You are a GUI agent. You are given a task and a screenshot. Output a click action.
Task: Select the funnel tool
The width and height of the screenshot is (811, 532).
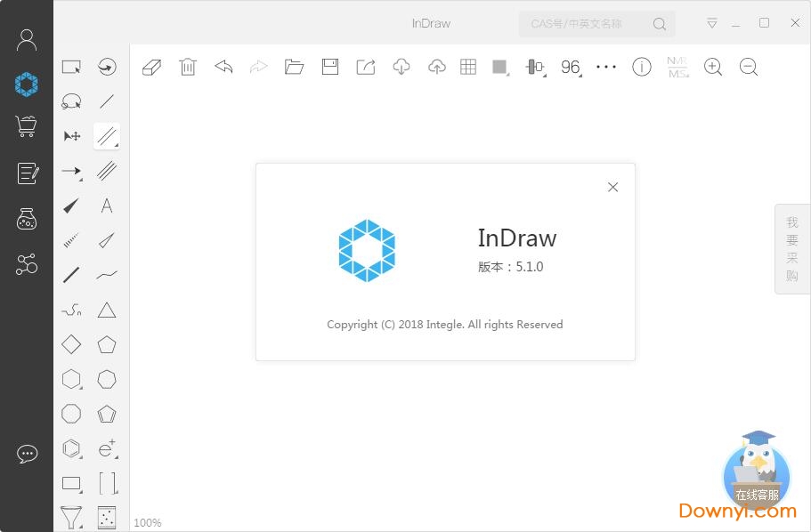pos(71,518)
